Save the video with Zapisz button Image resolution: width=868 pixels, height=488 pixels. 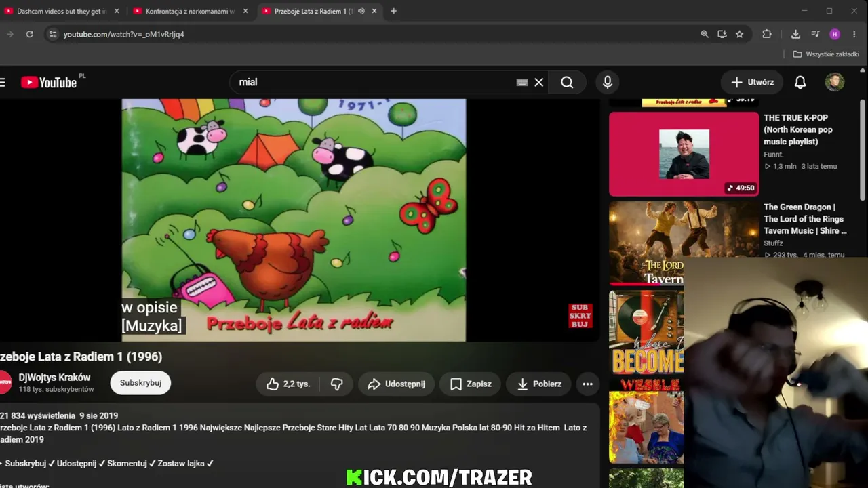pos(471,384)
